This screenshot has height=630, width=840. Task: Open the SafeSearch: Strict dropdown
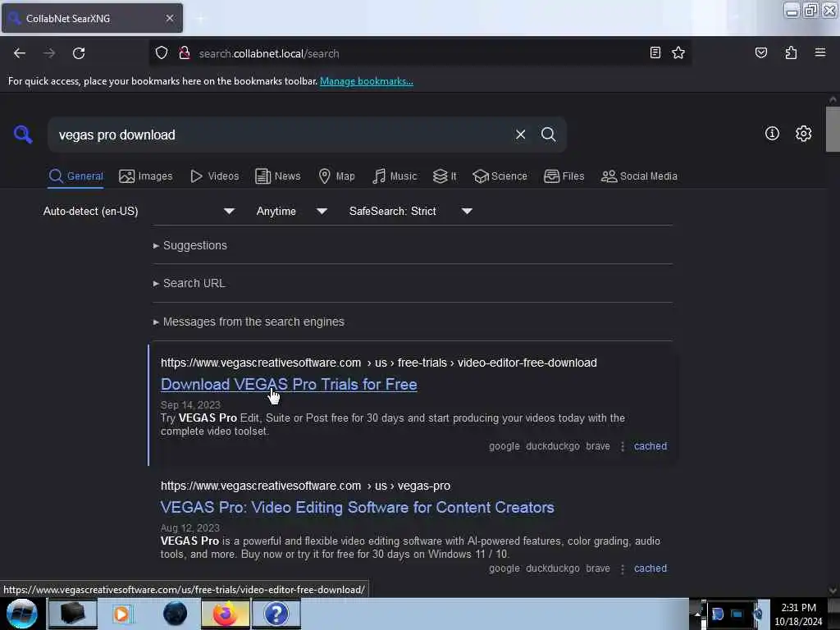(411, 211)
